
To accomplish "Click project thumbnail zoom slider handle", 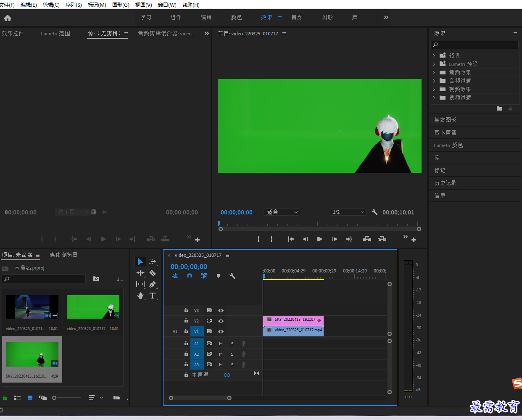I will pyautogui.click(x=54, y=398).
